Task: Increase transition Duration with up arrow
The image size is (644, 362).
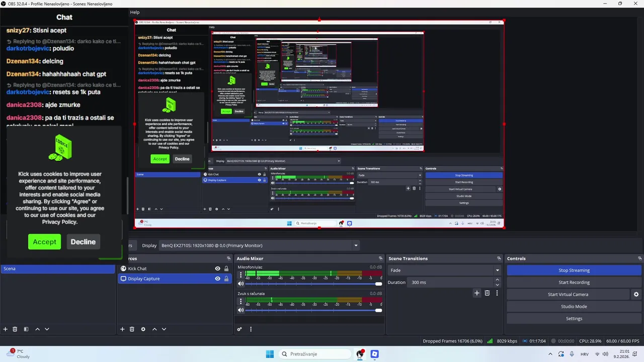Action: tap(497, 280)
